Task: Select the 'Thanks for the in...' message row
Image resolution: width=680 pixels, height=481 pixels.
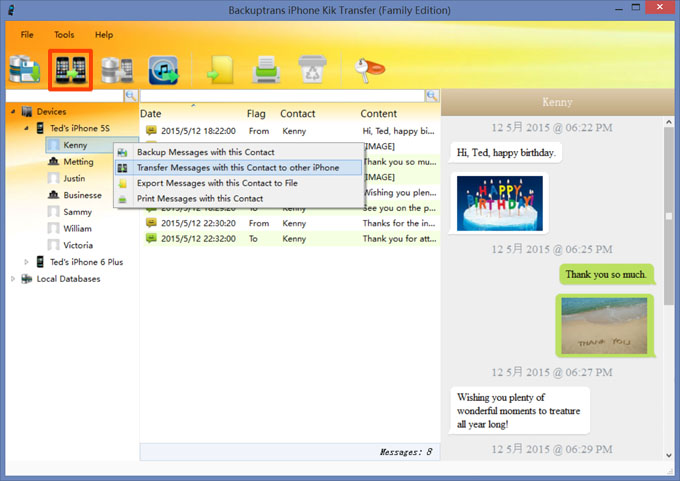Action: [291, 223]
